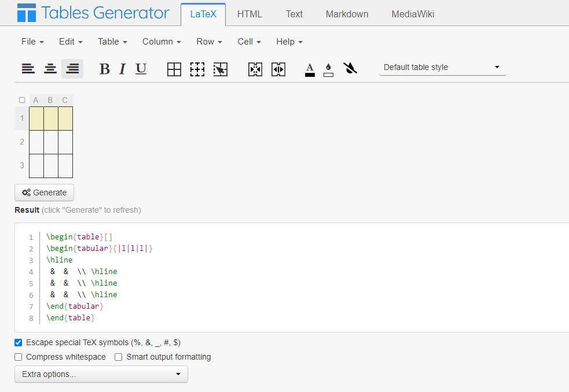Toggle bold formatting
This screenshot has width=569, height=392.
pyautogui.click(x=105, y=69)
